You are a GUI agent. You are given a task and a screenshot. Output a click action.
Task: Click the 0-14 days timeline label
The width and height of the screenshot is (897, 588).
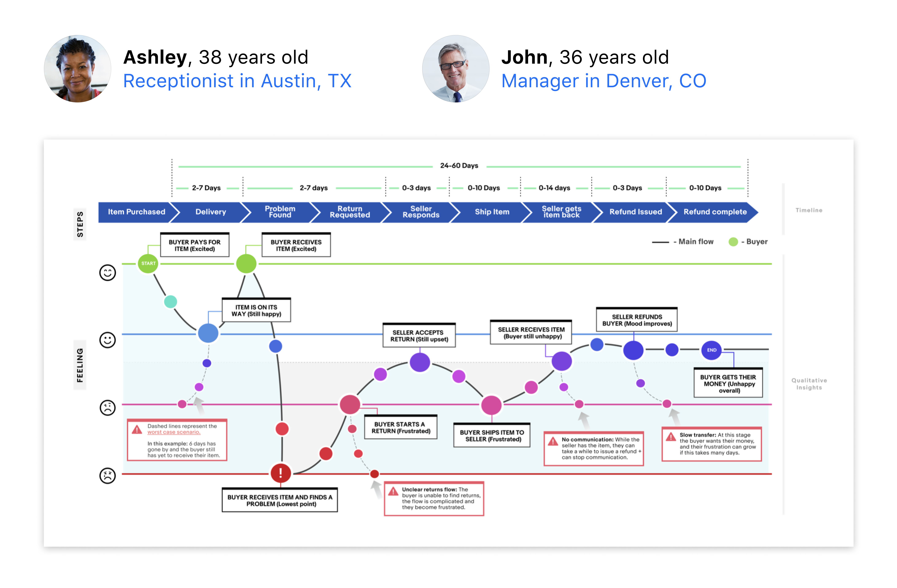pos(554,188)
